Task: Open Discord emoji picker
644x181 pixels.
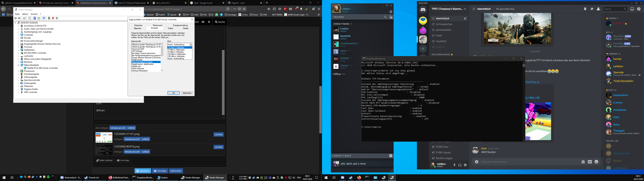Action: 596,162
